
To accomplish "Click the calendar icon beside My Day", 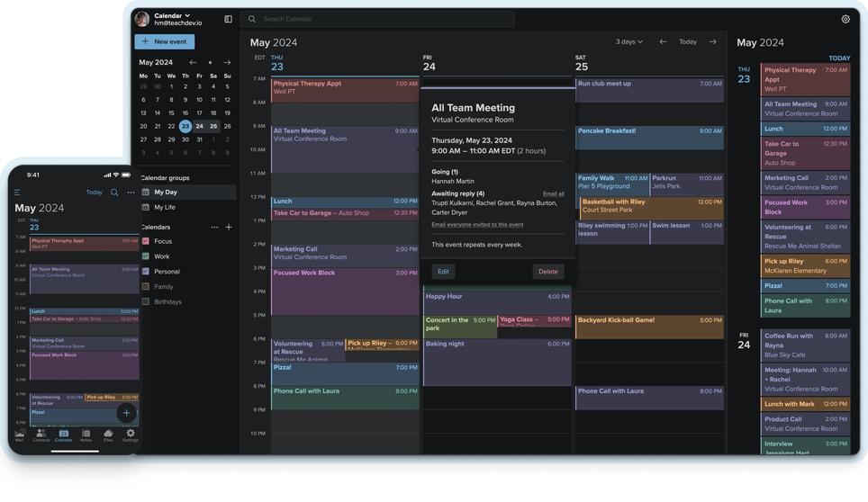I will pos(146,192).
